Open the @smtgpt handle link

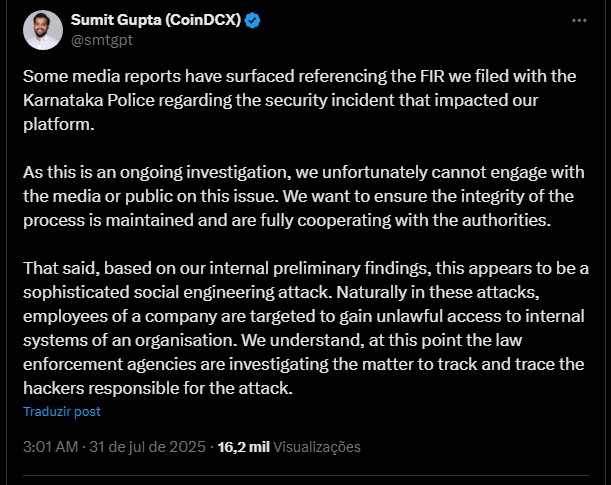tap(102, 40)
